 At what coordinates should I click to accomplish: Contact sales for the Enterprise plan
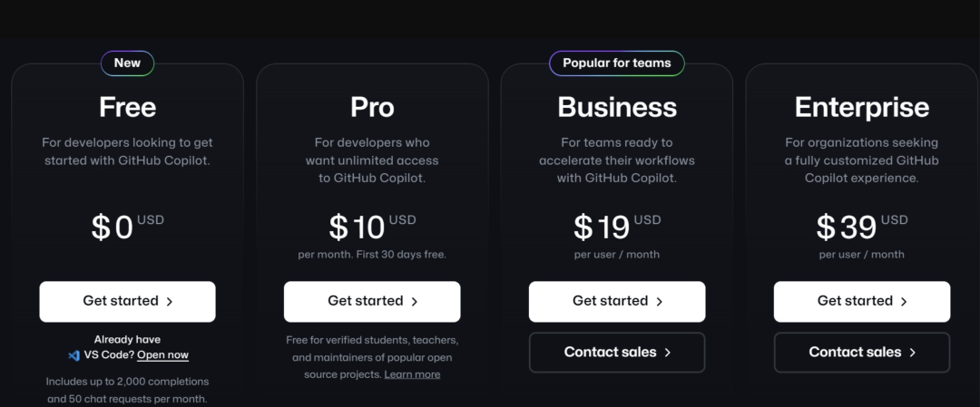tap(862, 353)
